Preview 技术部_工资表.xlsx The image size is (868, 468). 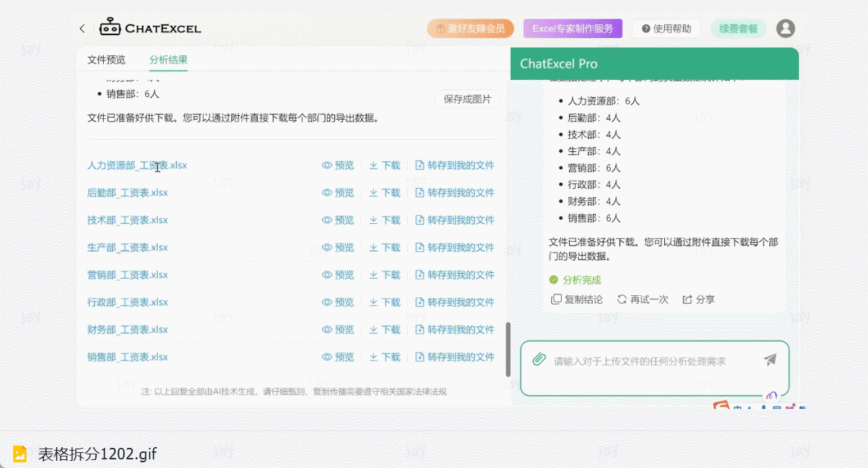click(338, 220)
